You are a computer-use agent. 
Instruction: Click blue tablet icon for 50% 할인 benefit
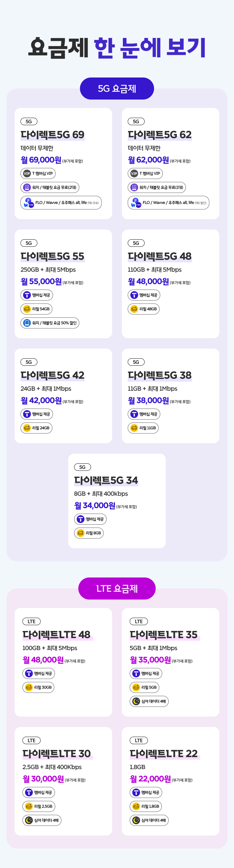point(27,323)
